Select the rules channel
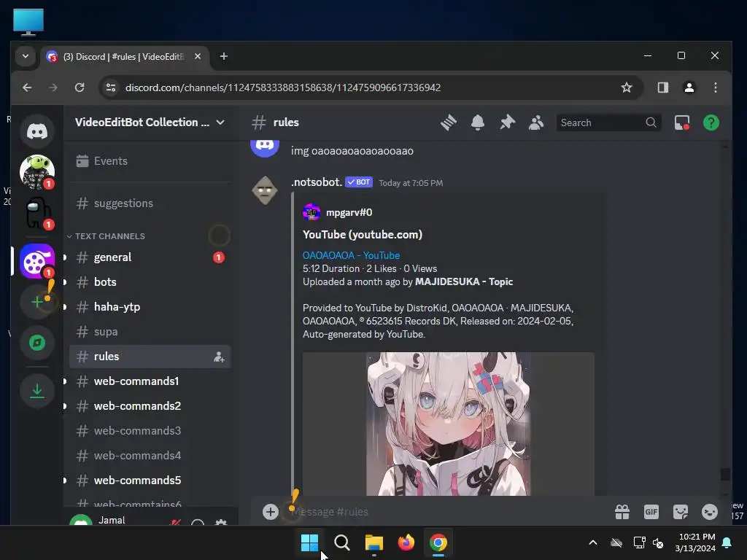The width and height of the screenshot is (747, 560). click(x=150, y=356)
